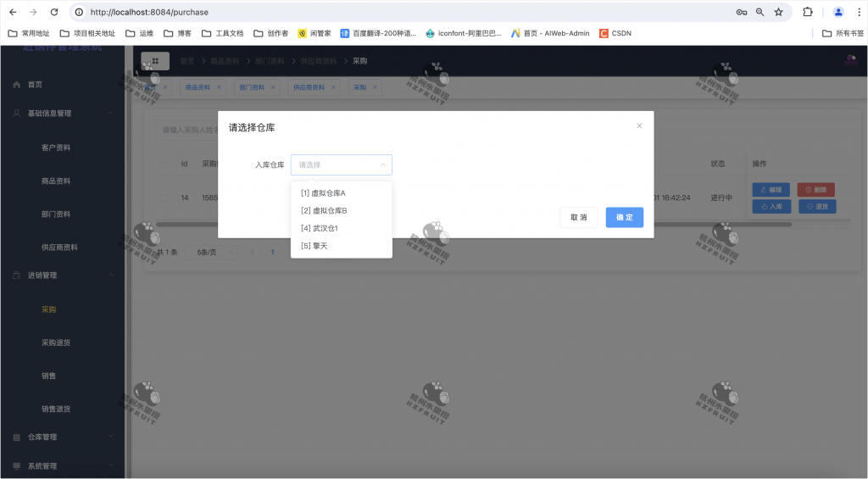Open the saved passwords key icon
The width and height of the screenshot is (868, 479).
click(741, 12)
